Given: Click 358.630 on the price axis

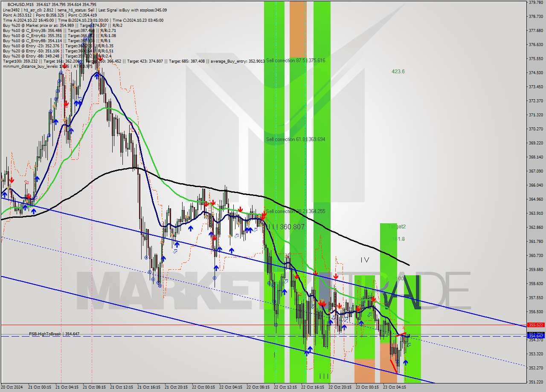Looking at the screenshot, I should pyautogui.click(x=536, y=283).
